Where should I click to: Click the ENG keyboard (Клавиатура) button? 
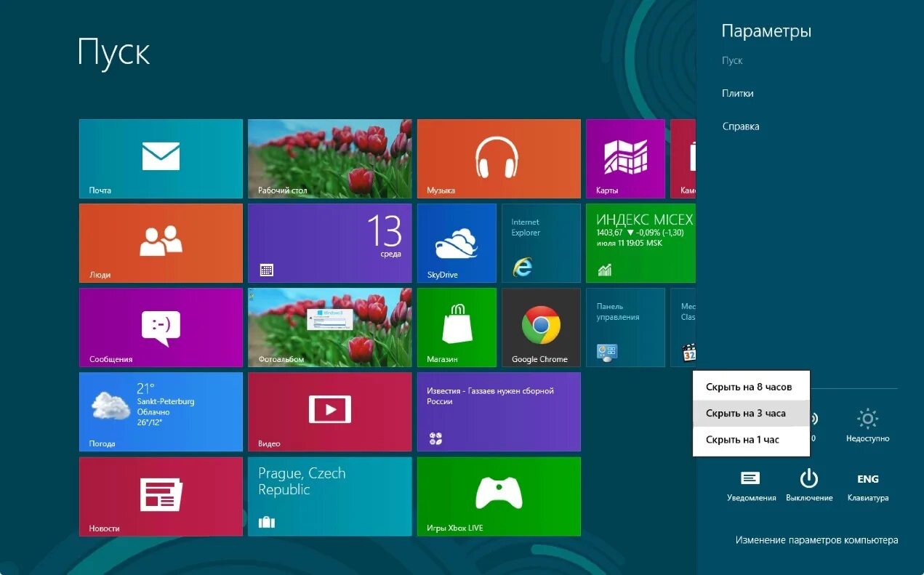tap(868, 487)
